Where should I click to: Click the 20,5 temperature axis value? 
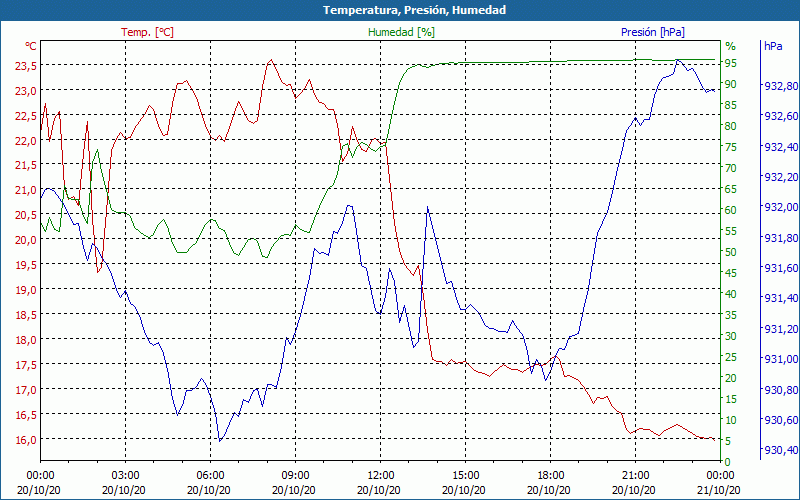point(27,215)
